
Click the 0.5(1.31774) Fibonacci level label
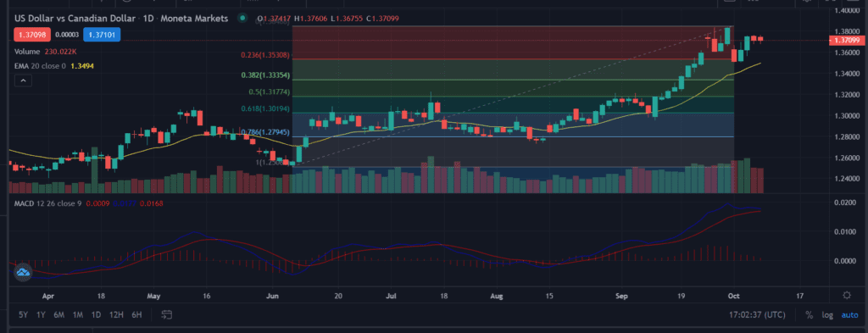point(269,92)
